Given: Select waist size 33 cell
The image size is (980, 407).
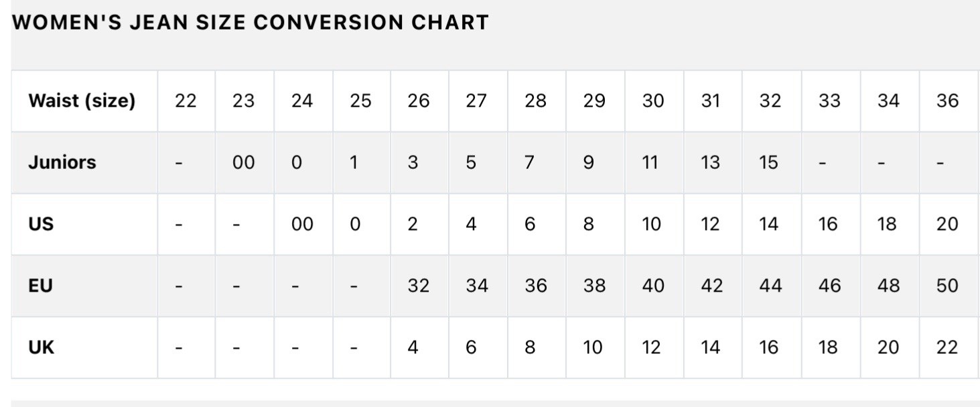Looking at the screenshot, I should [x=829, y=101].
